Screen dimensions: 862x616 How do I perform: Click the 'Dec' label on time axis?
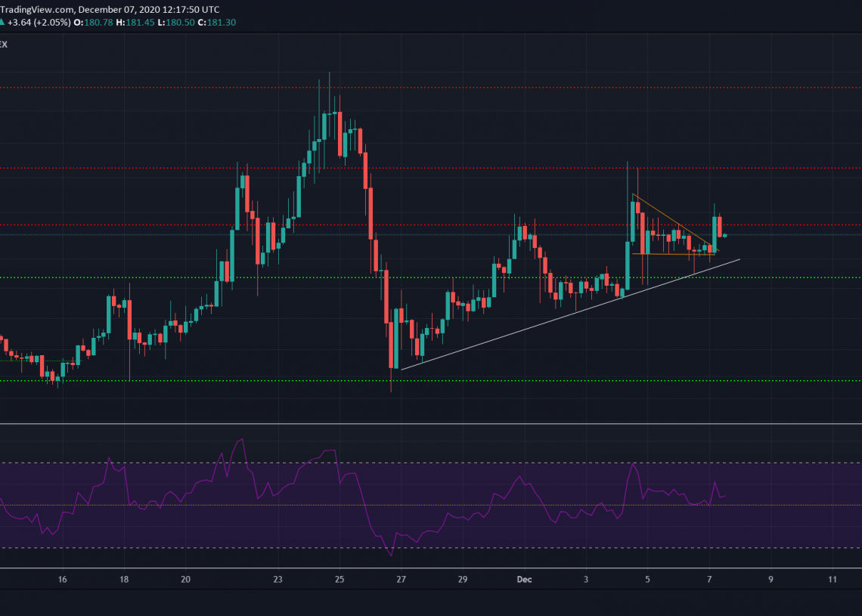[522, 580]
